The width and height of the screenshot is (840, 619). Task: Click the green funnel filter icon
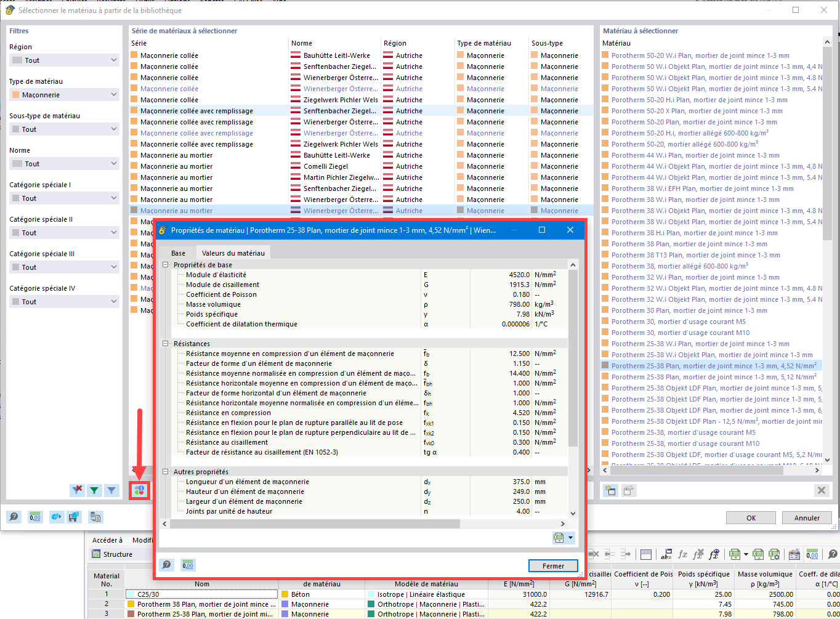coord(94,490)
